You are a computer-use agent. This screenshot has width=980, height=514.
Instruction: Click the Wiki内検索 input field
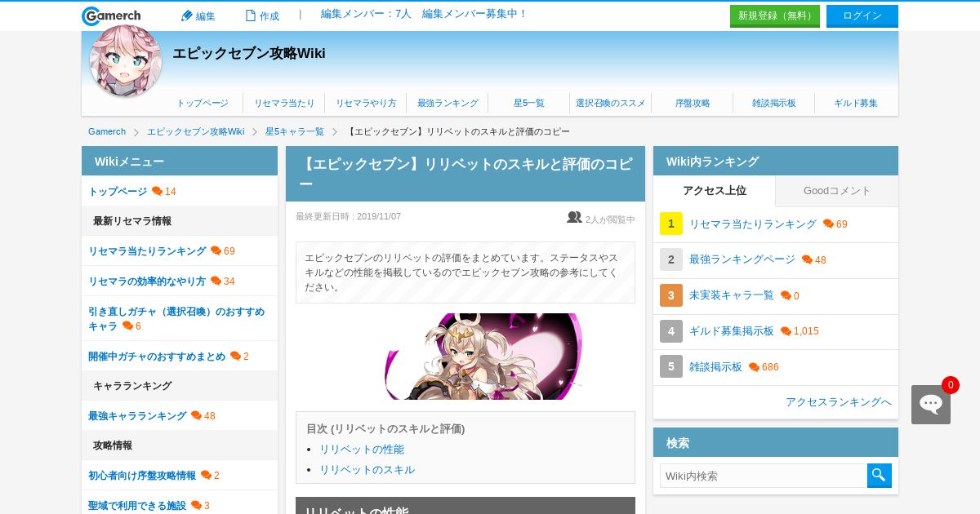coord(764,476)
